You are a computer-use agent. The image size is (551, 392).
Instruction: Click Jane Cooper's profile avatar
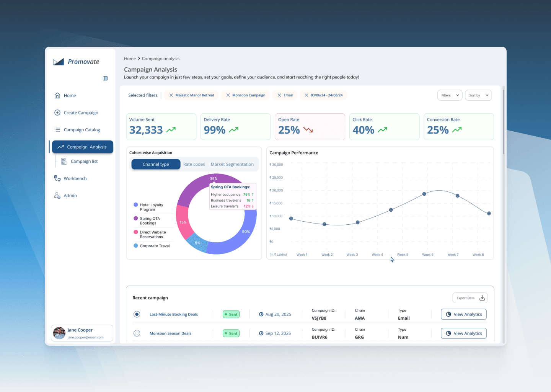pyautogui.click(x=59, y=333)
